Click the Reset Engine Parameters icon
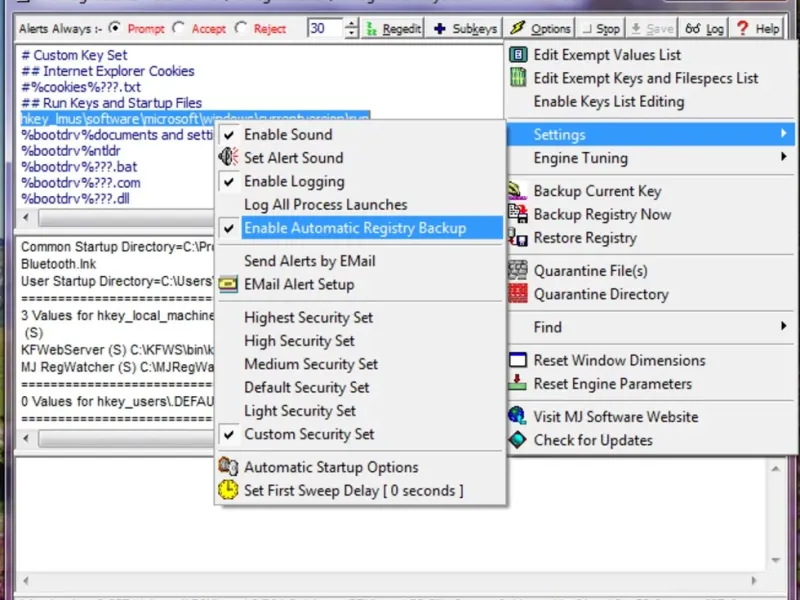800x600 pixels. pyautogui.click(x=518, y=383)
